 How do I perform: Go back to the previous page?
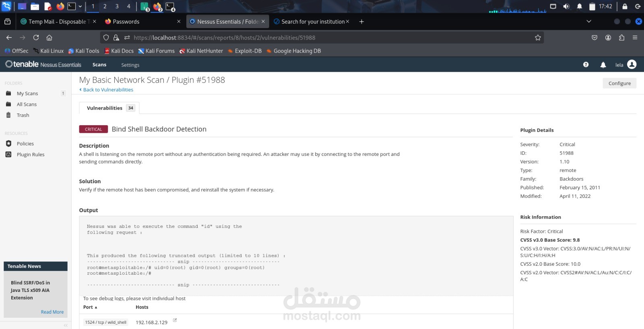(9, 37)
